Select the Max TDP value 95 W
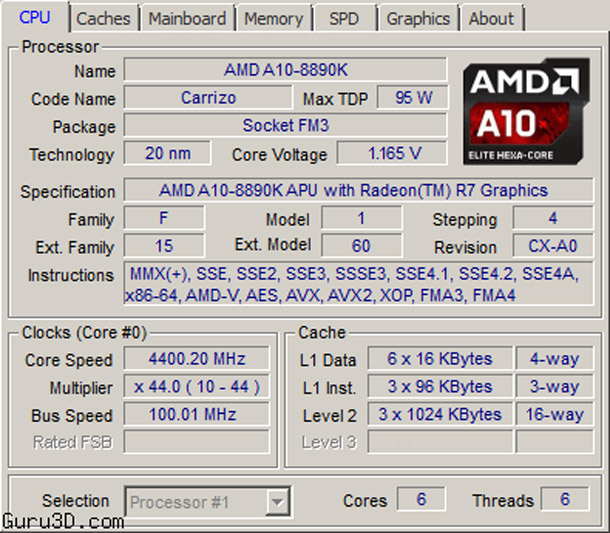Viewport: 610px width, 533px height. tap(413, 97)
